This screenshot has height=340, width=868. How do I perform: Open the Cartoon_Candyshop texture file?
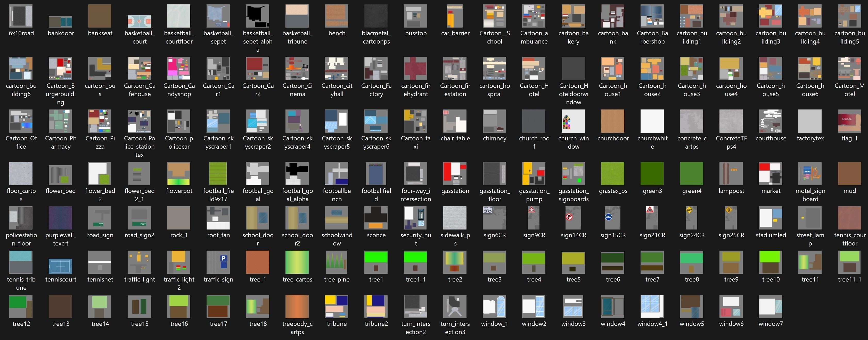pyautogui.click(x=179, y=68)
